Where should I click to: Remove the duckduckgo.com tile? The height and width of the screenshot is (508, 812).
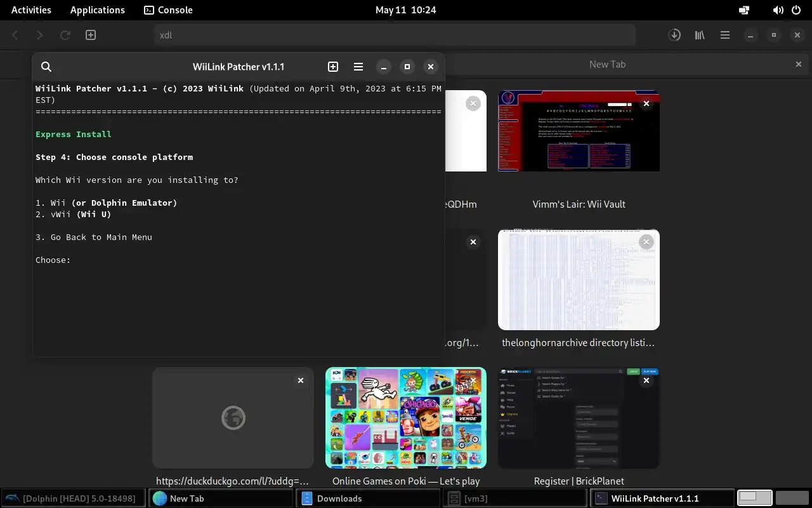(x=301, y=380)
